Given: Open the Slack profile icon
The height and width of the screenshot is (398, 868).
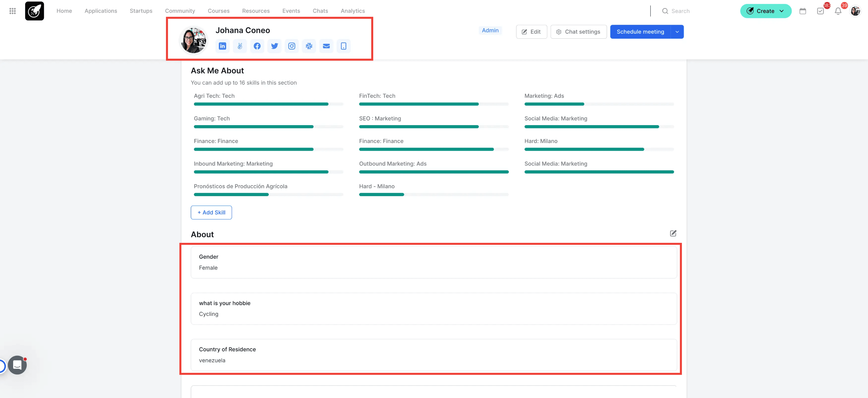Looking at the screenshot, I should [309, 46].
